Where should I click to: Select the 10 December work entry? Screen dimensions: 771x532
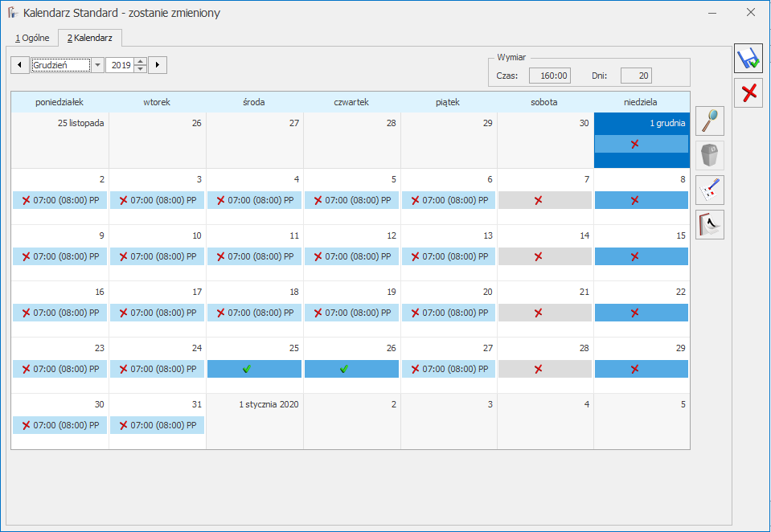click(157, 256)
